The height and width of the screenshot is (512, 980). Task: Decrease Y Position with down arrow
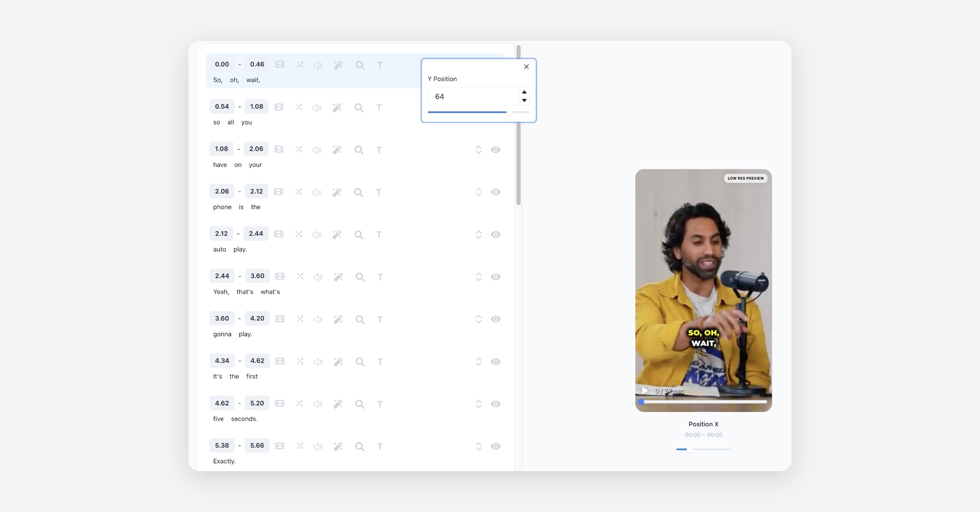click(524, 100)
